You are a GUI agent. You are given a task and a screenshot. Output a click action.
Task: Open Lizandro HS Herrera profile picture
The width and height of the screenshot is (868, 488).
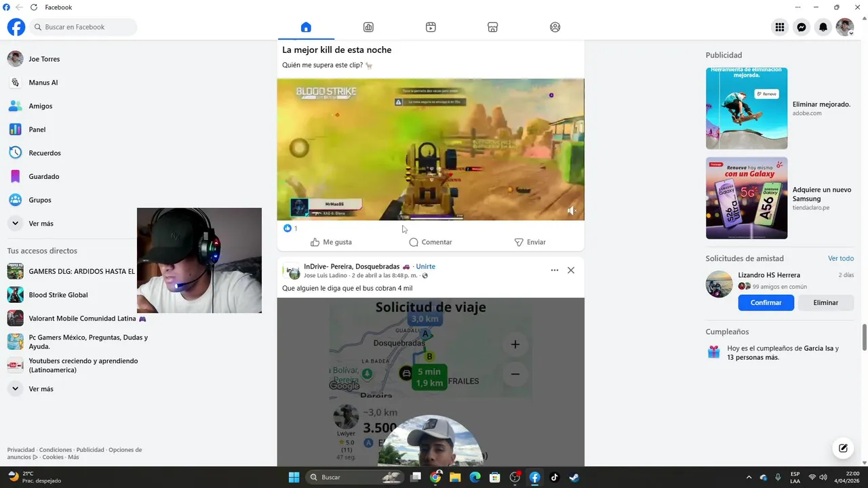click(x=719, y=285)
